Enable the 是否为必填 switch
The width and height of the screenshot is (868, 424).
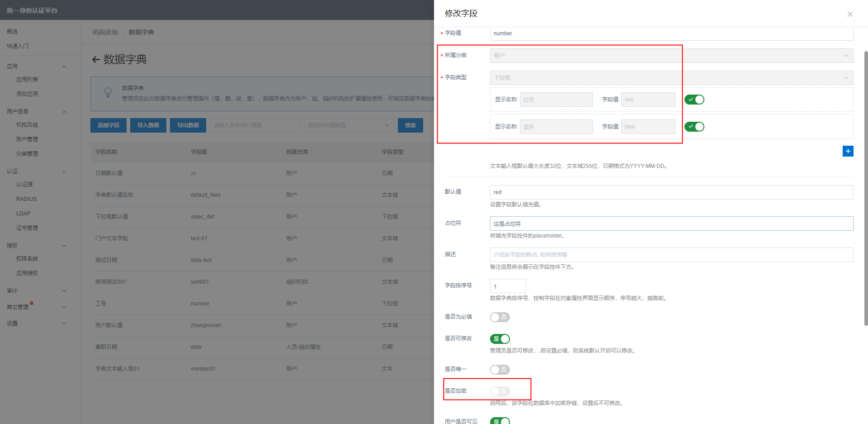coord(500,317)
